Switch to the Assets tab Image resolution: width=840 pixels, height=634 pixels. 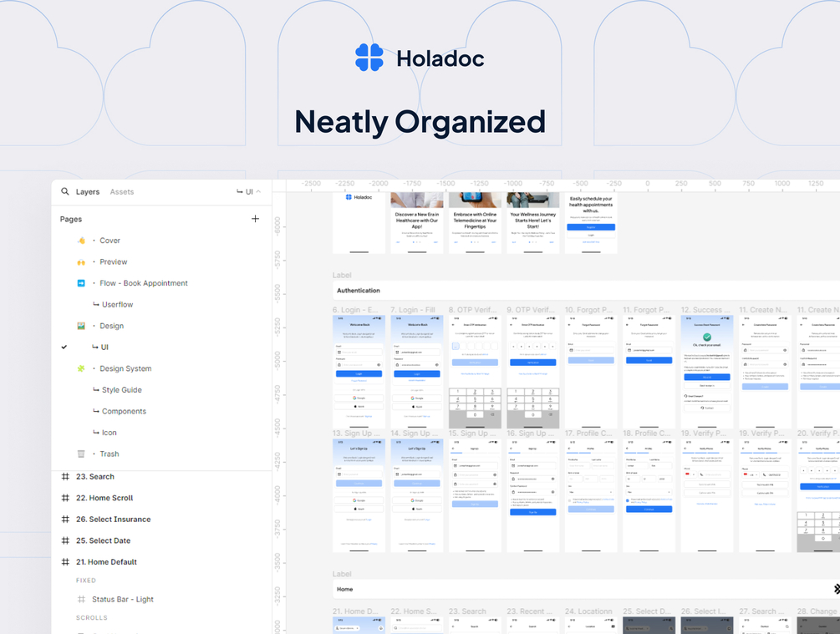coord(122,191)
